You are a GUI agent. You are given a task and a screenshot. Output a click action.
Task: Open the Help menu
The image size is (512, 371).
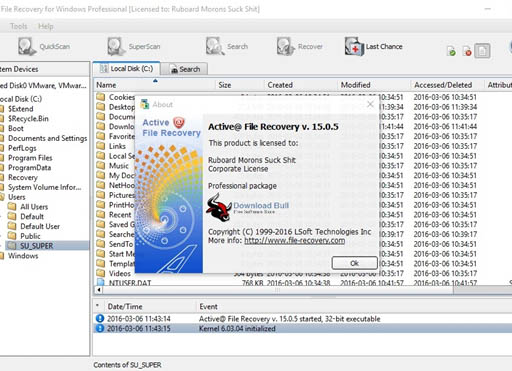coord(46,26)
